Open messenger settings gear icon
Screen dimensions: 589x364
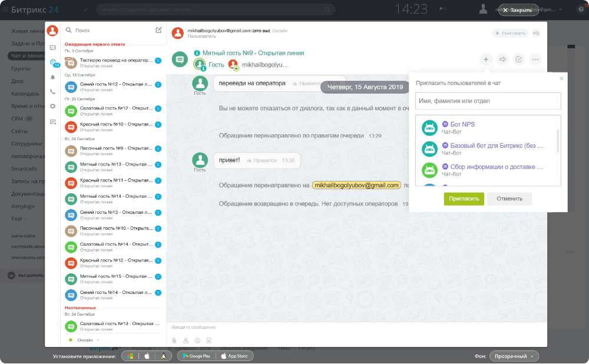[52, 106]
